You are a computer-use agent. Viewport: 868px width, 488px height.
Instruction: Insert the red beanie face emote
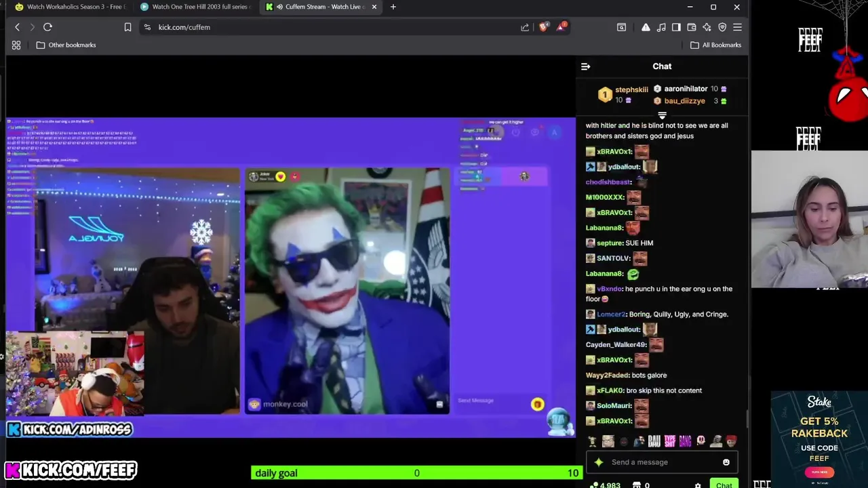(731, 441)
